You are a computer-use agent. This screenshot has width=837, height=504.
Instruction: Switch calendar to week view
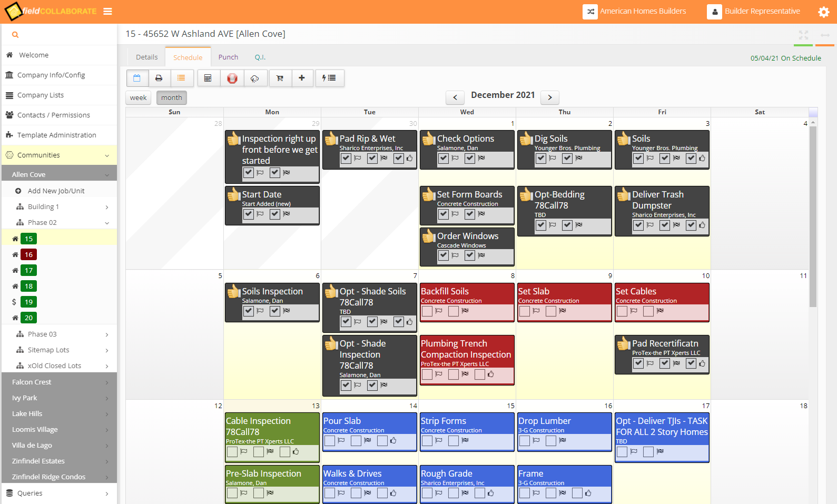coord(139,98)
